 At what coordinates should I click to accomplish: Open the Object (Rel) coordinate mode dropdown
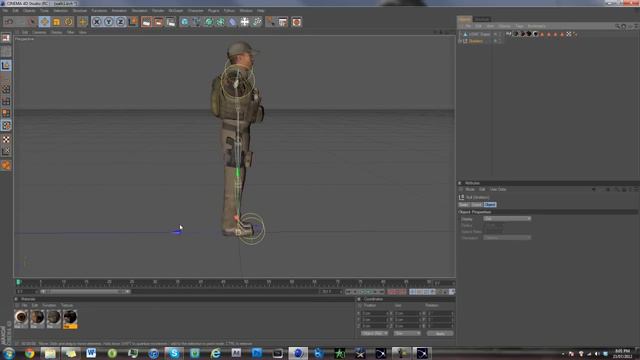click(x=374, y=333)
